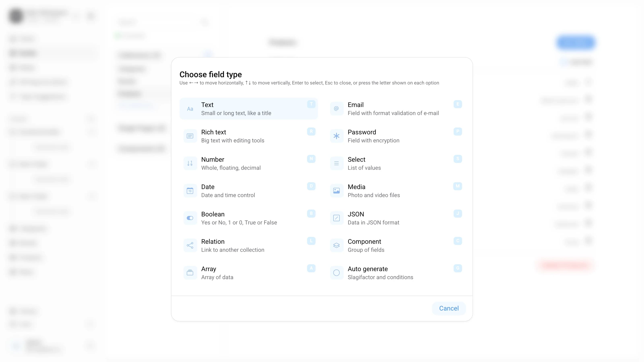Choose the Number field icon
This screenshot has height=362, width=644.
(x=190, y=163)
